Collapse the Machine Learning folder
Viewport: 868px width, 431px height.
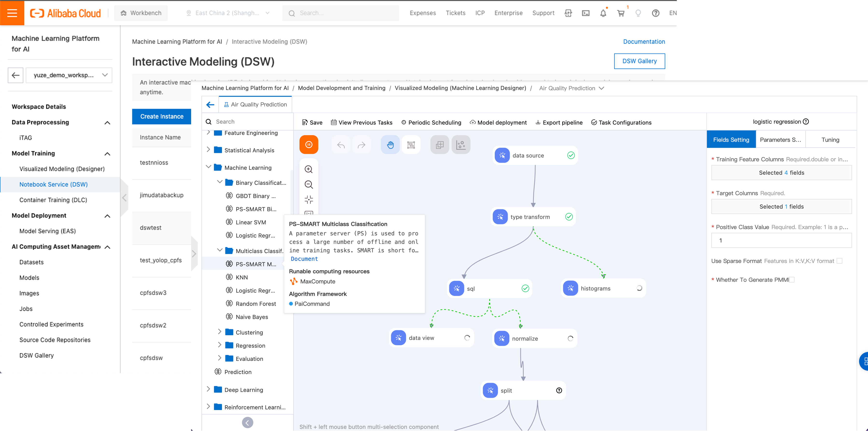(208, 167)
